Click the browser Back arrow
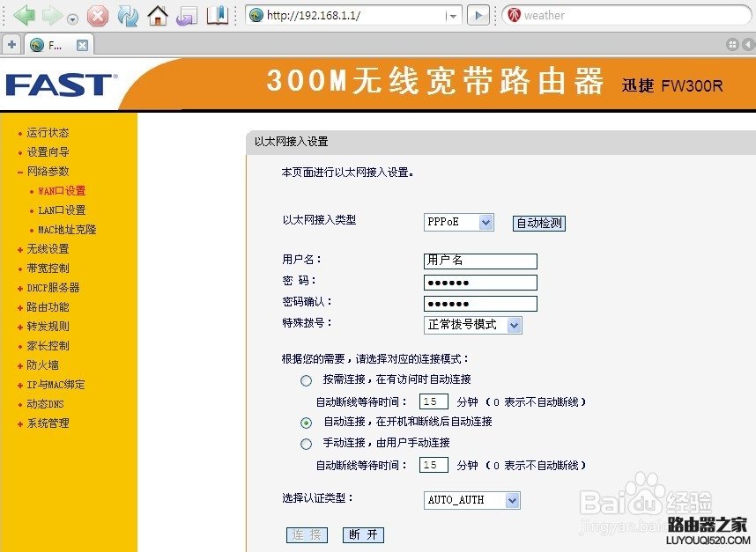Image resolution: width=756 pixels, height=552 pixels. pos(24,16)
